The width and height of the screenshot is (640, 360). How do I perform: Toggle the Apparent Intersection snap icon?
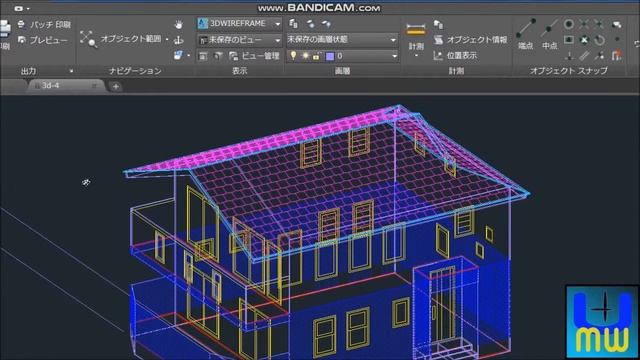[x=599, y=24]
